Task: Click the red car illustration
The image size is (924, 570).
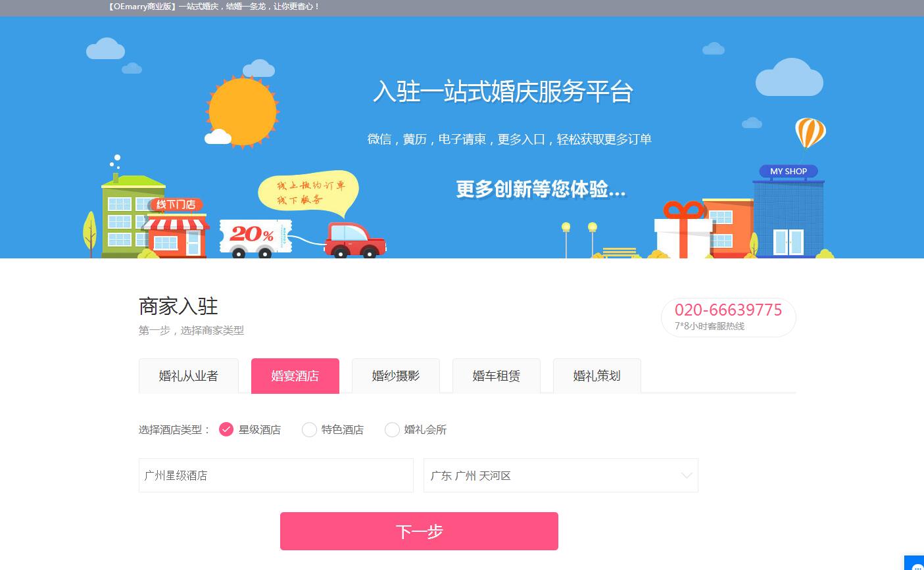Action: [x=356, y=240]
